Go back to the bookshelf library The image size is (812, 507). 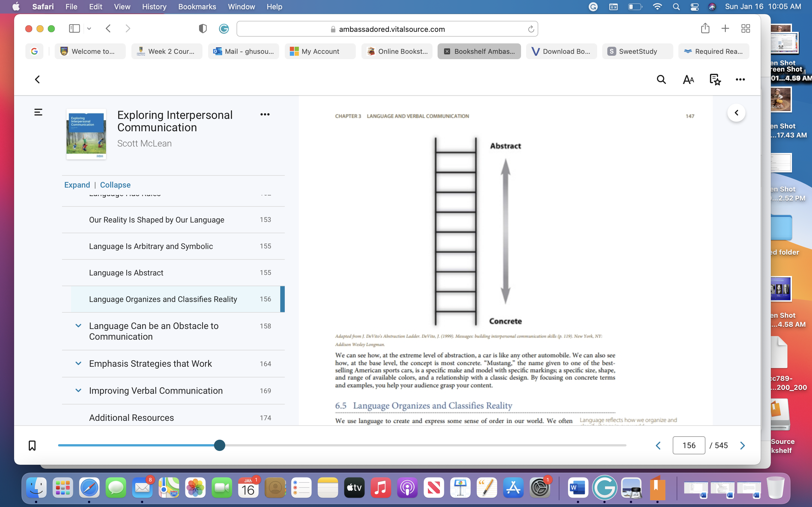[37, 79]
